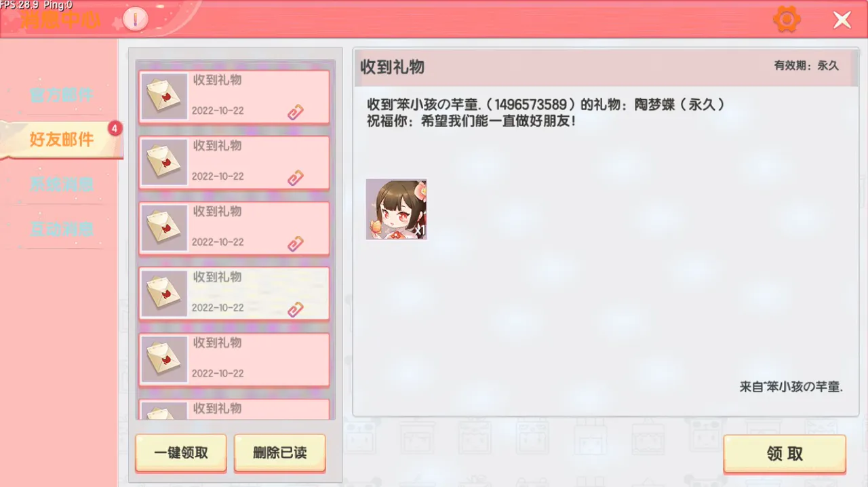Click the envelope icon of fifth gift mail

pyautogui.click(x=164, y=359)
